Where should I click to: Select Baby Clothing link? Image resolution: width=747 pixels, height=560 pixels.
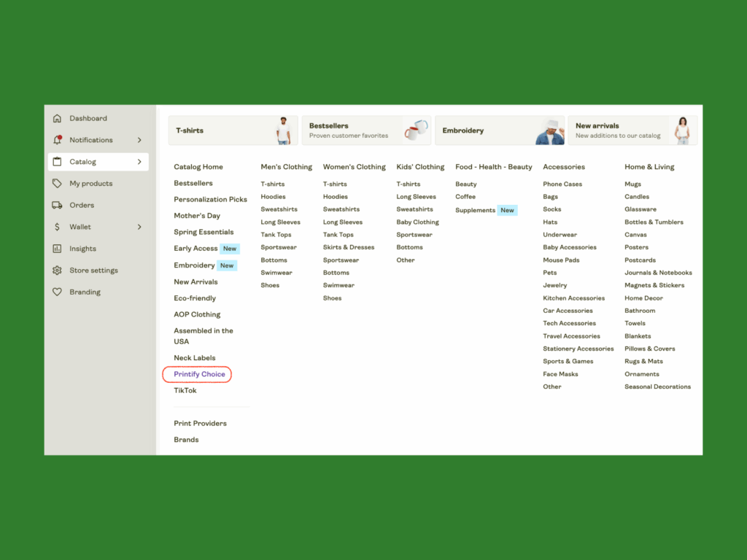[417, 222]
